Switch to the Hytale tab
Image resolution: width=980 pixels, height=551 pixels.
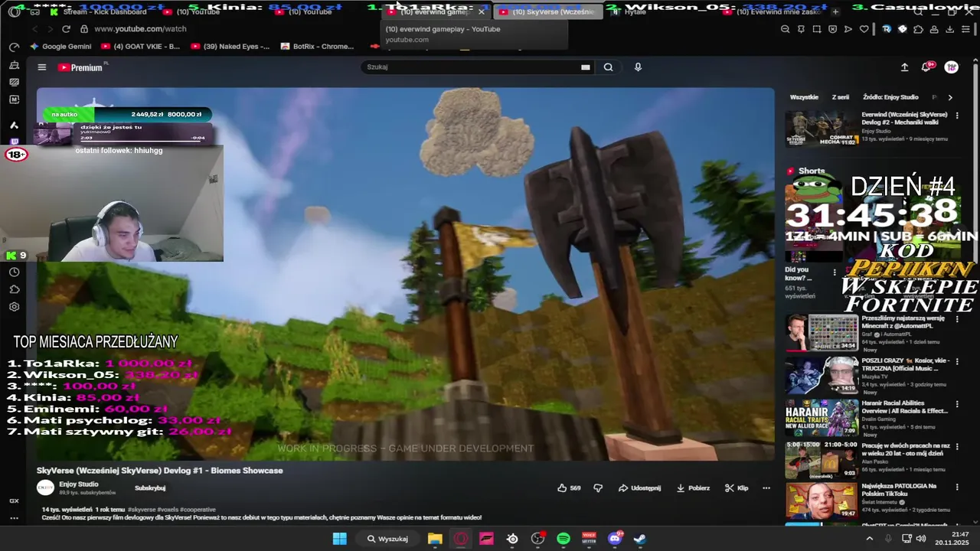pyautogui.click(x=635, y=11)
